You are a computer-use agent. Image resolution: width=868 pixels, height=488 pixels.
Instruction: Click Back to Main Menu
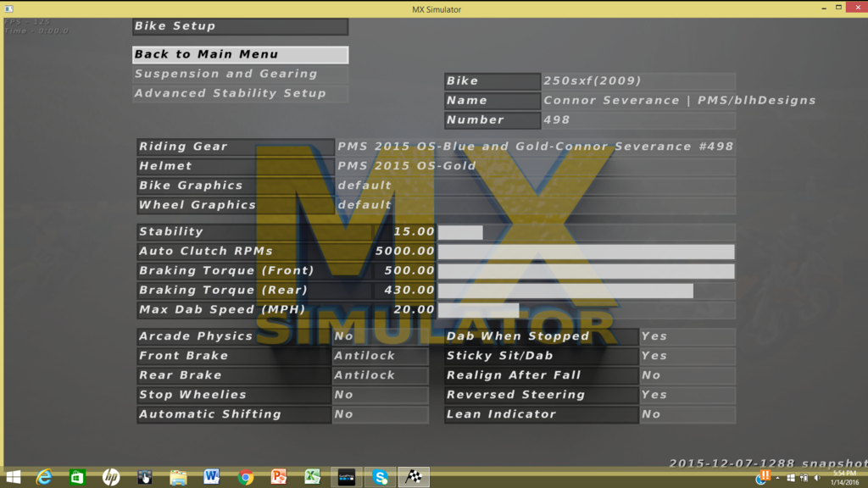240,54
